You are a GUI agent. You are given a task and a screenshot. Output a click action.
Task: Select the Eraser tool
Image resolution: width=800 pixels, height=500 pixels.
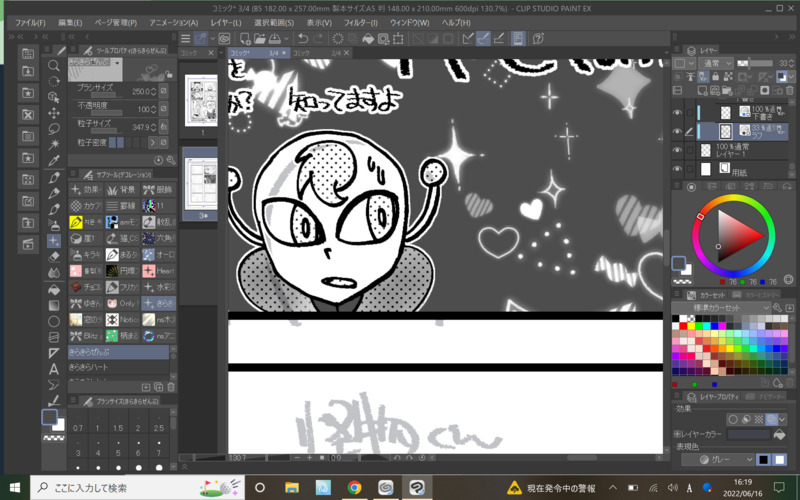coord(54,257)
